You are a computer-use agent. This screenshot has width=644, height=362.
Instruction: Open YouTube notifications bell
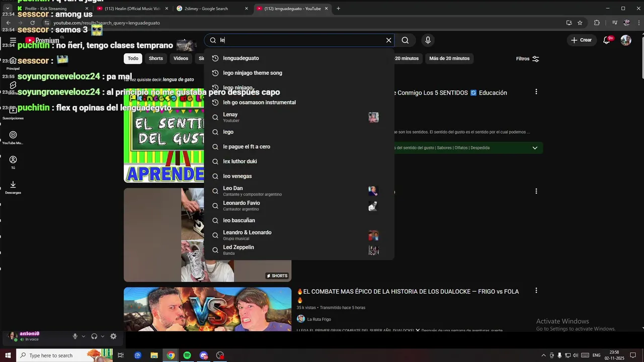click(x=607, y=40)
